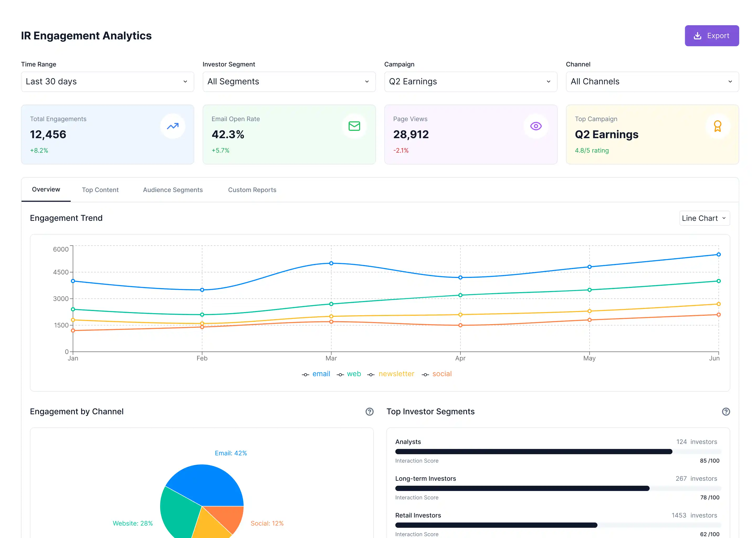The image size is (756, 538).
Task: Change the chart type via the Line Chart selector
Action: coord(704,218)
